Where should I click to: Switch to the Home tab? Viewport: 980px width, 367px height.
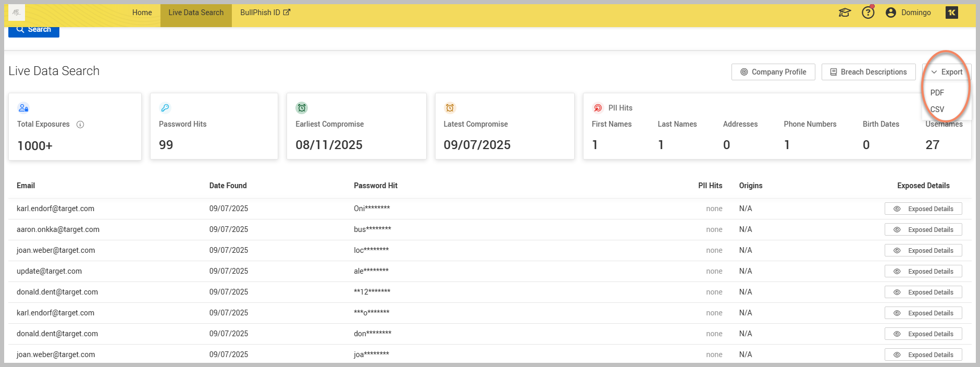pyautogui.click(x=142, y=13)
